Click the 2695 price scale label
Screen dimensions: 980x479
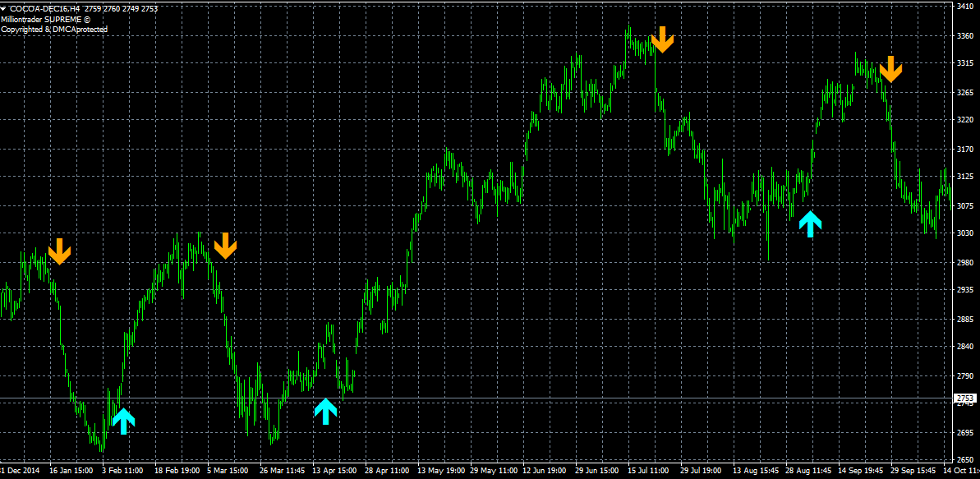click(966, 433)
